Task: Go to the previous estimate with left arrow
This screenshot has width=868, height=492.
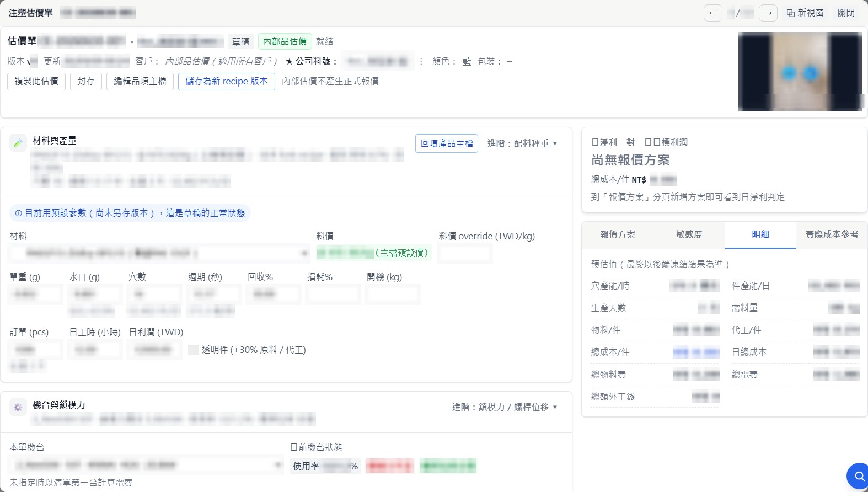Action: pyautogui.click(x=713, y=13)
